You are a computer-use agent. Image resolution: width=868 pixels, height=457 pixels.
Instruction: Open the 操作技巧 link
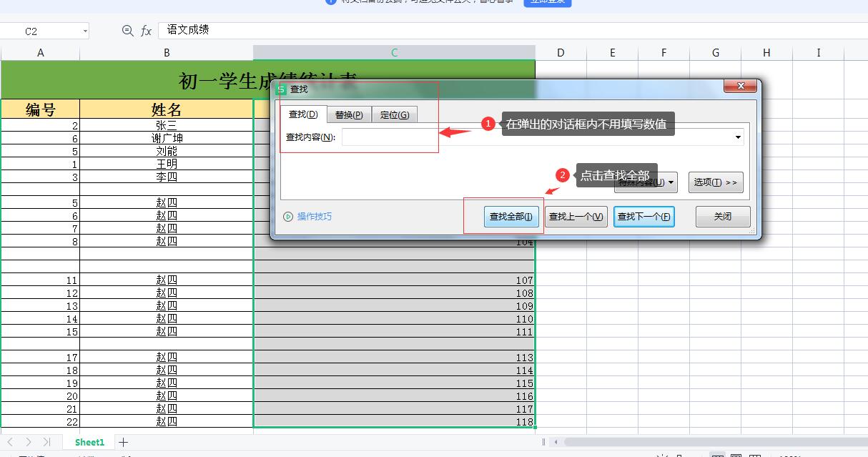point(315,217)
